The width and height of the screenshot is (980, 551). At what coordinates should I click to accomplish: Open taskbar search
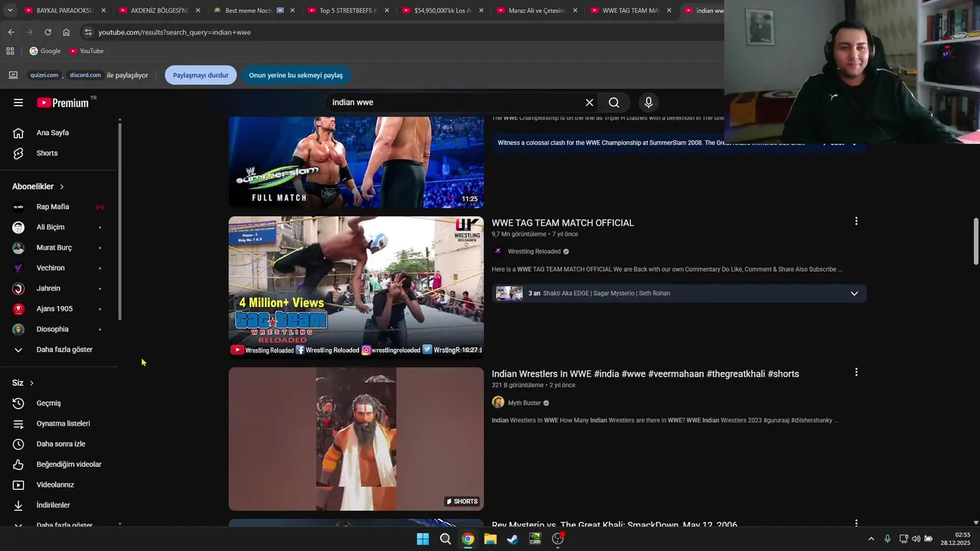pyautogui.click(x=445, y=539)
